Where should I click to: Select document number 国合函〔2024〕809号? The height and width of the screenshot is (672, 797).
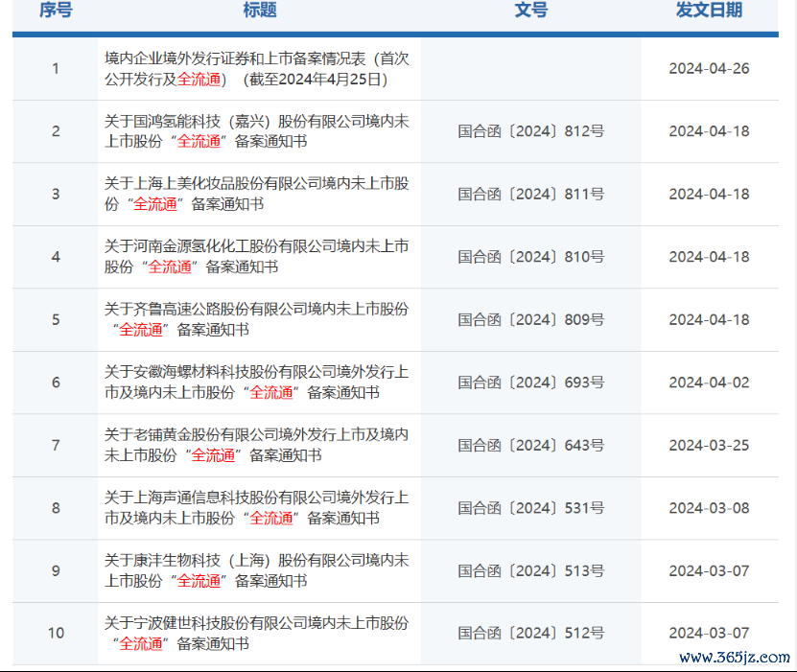(531, 320)
